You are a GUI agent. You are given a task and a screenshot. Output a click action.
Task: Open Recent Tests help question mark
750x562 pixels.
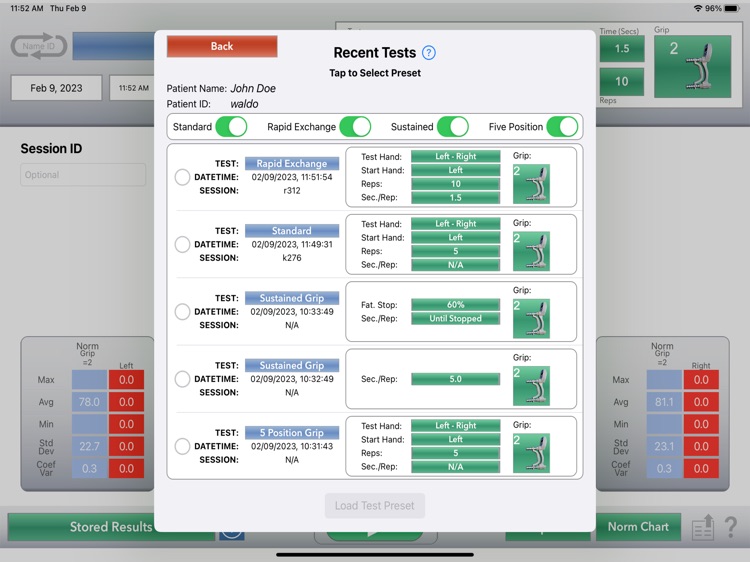(429, 53)
